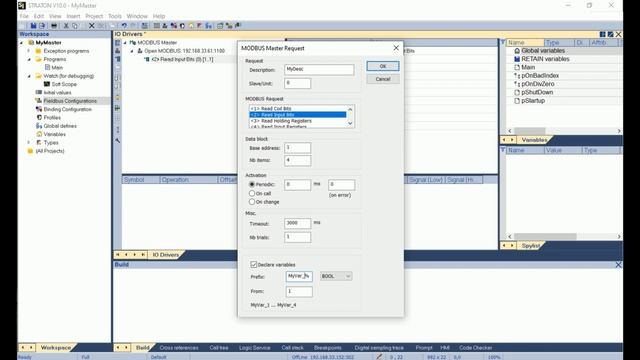
Task: Expand the Types node in workspace
Action: click(29, 142)
